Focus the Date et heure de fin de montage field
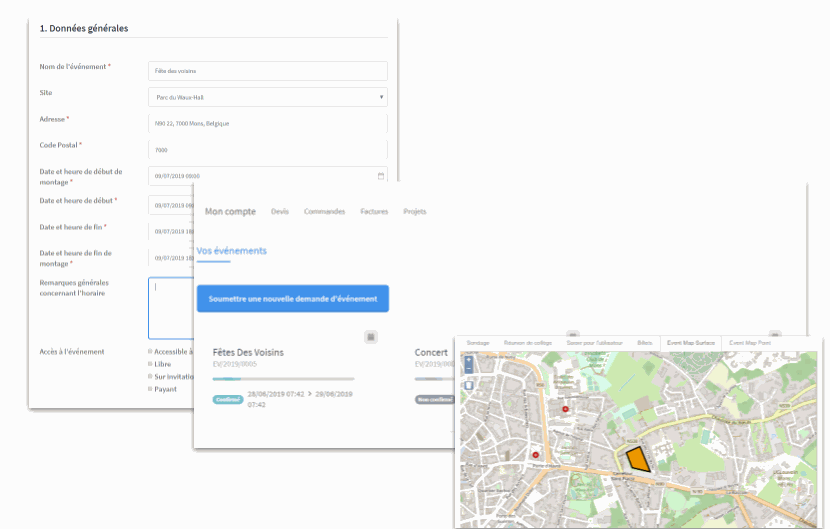The image size is (830, 529). pyautogui.click(x=171, y=258)
